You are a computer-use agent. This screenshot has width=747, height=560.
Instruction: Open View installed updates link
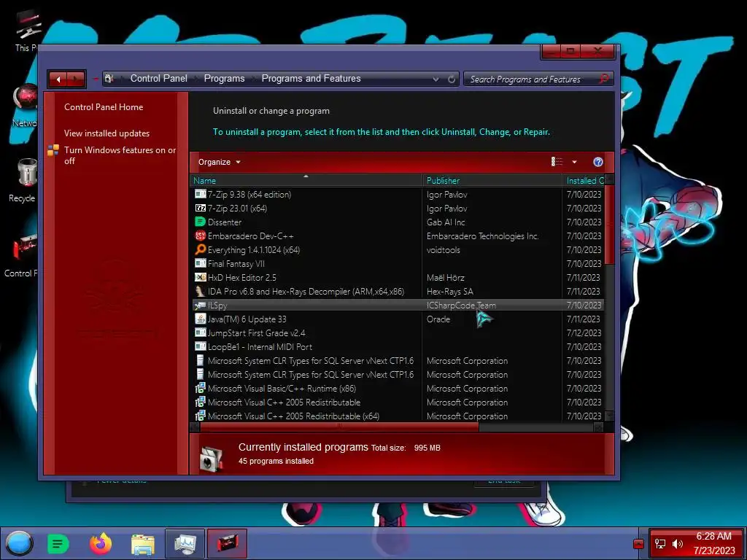pos(107,133)
